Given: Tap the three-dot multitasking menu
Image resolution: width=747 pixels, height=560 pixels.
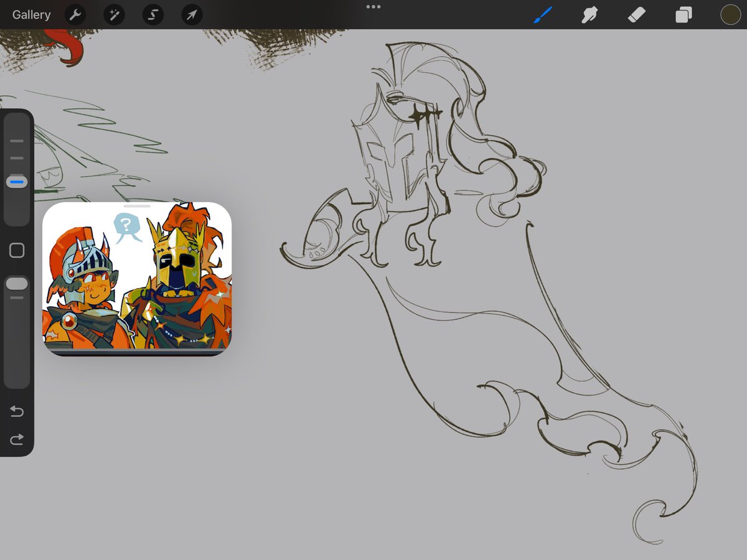Looking at the screenshot, I should tap(374, 6).
